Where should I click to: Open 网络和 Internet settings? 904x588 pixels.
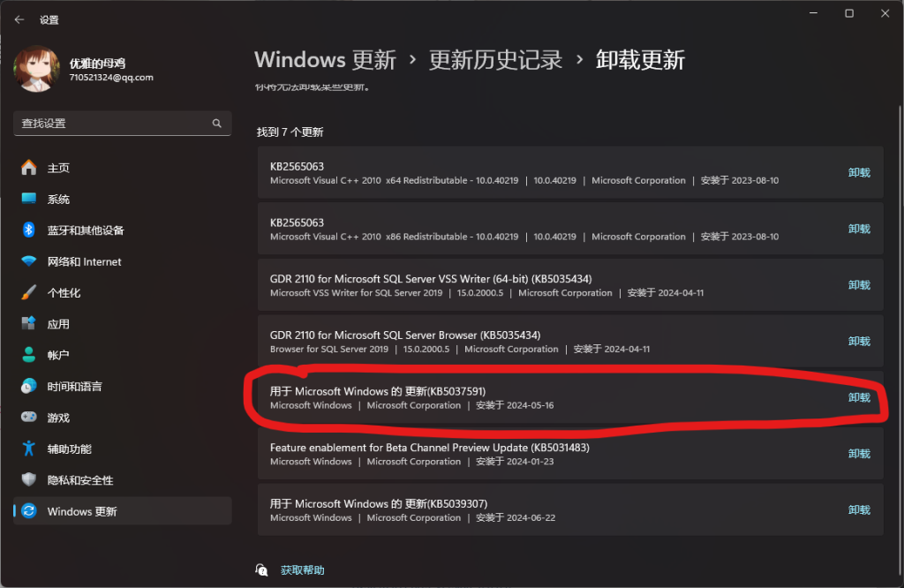click(122, 261)
